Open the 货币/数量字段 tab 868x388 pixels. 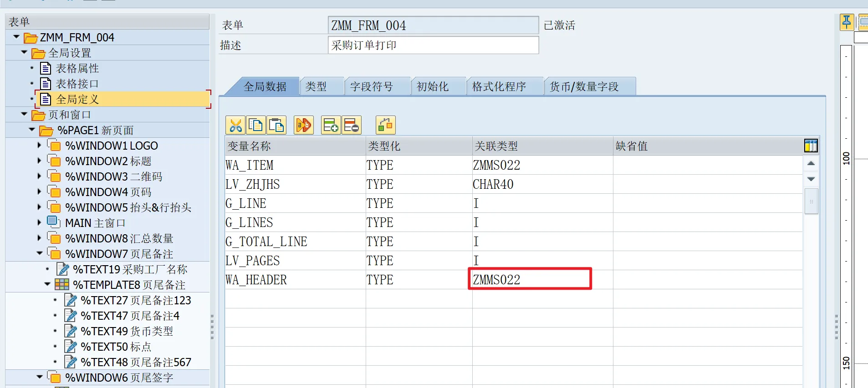click(584, 86)
